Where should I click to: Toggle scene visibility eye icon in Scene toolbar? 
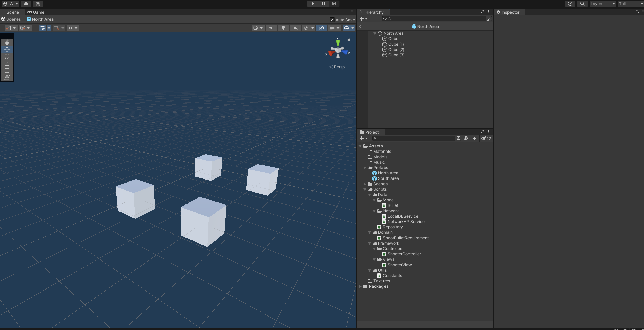point(321,28)
